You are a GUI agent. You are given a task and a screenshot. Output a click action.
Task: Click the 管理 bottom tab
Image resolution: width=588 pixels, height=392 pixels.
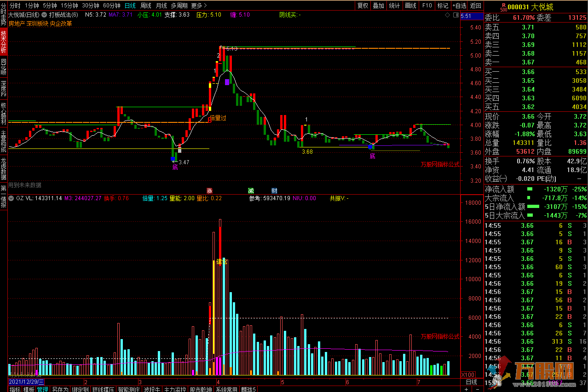(x=43, y=389)
